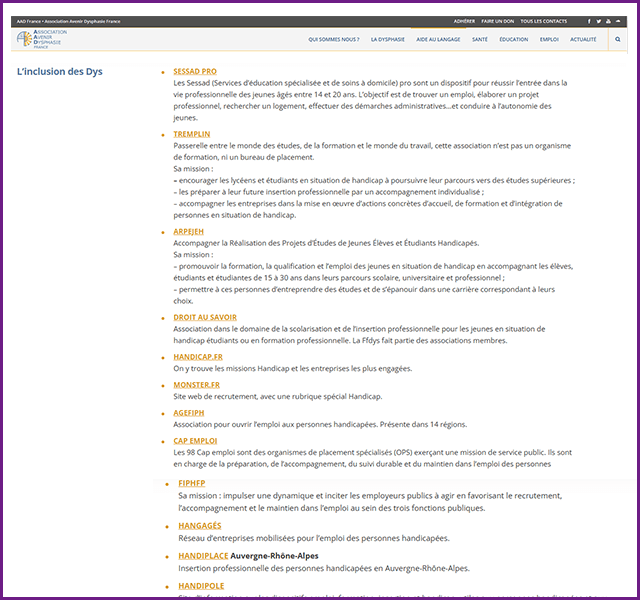Image resolution: width=640 pixels, height=600 pixels.
Task: Open the Aide au langage menu
Action: coord(438,40)
